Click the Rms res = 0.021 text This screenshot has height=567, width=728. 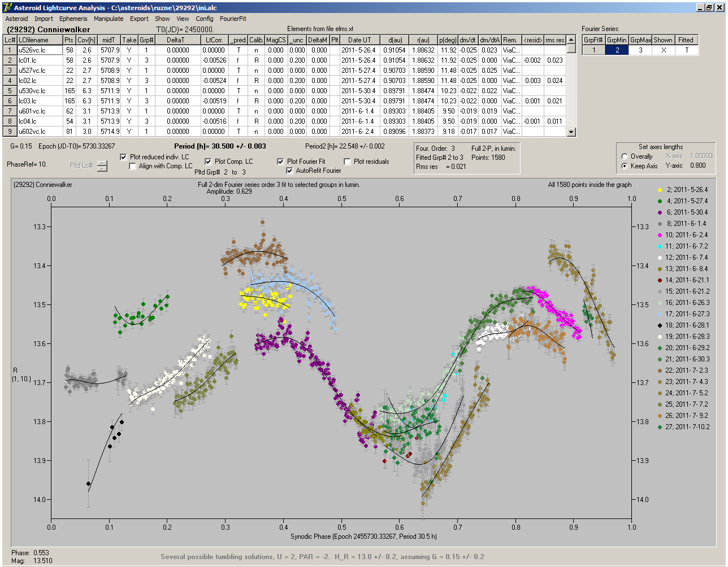pos(441,166)
